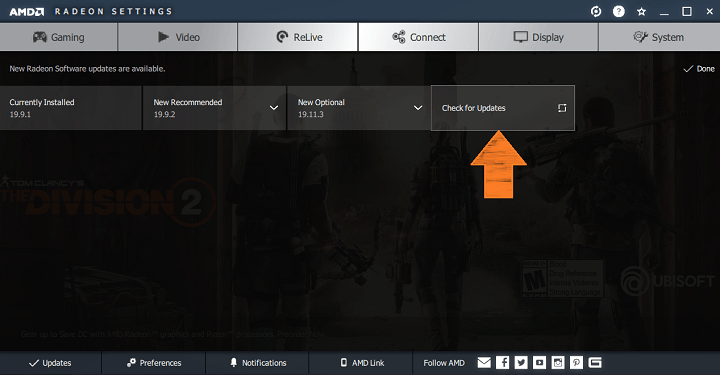Click the Radeon update notification icon in the title bar
The height and width of the screenshot is (375, 720).
[x=596, y=11]
